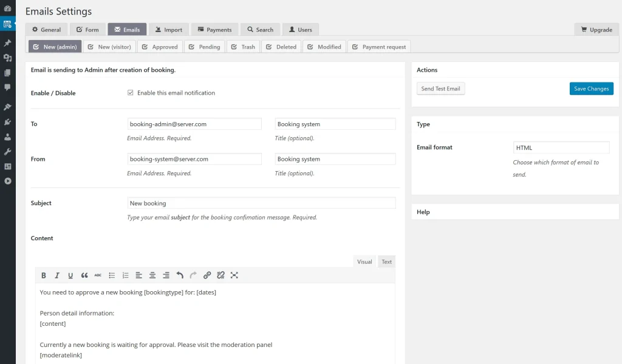
Task: Switch the editor to Text mode
Action: [386, 261]
